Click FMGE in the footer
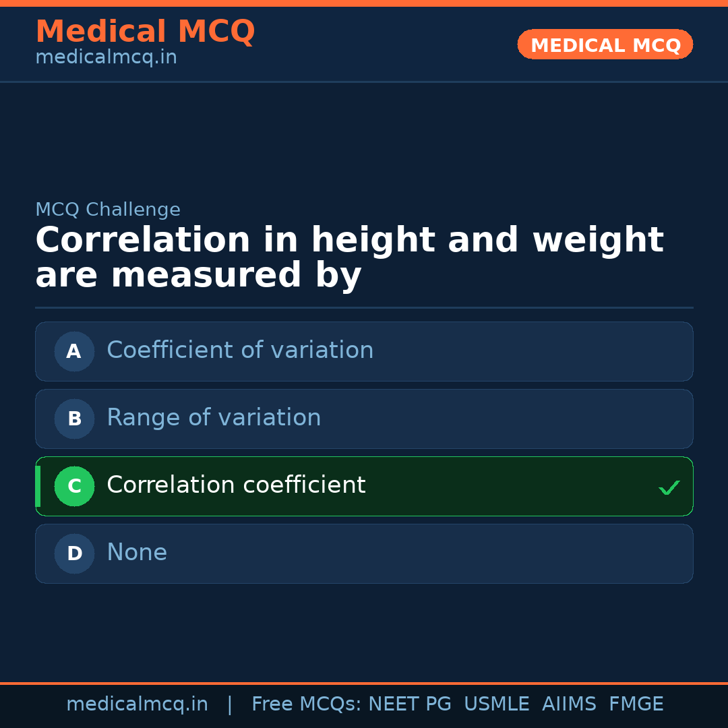Viewport: 728px width, 728px height. click(x=636, y=704)
